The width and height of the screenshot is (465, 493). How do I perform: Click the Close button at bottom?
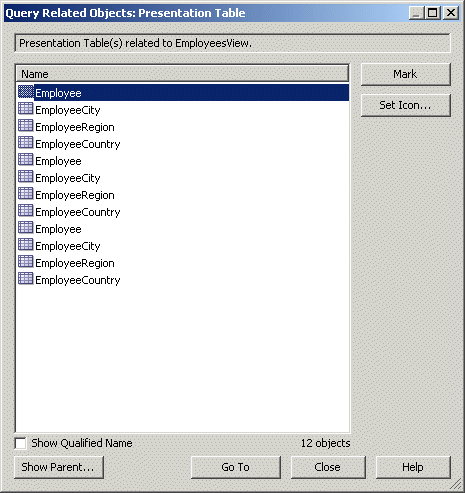pos(328,467)
